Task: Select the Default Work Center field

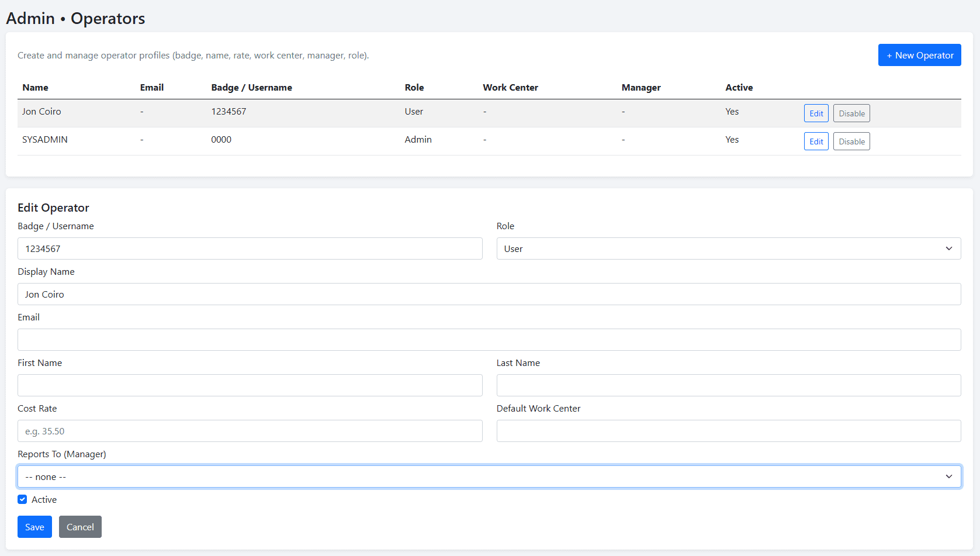Action: click(x=728, y=431)
